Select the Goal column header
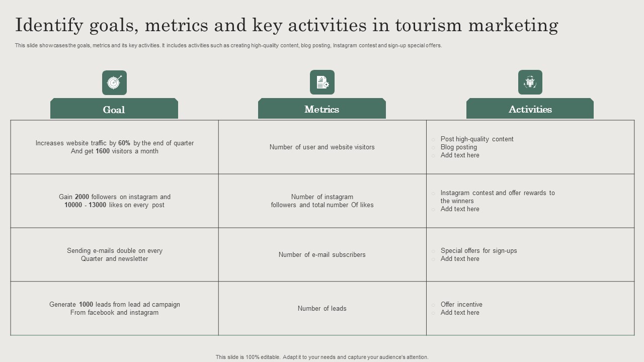 click(114, 109)
